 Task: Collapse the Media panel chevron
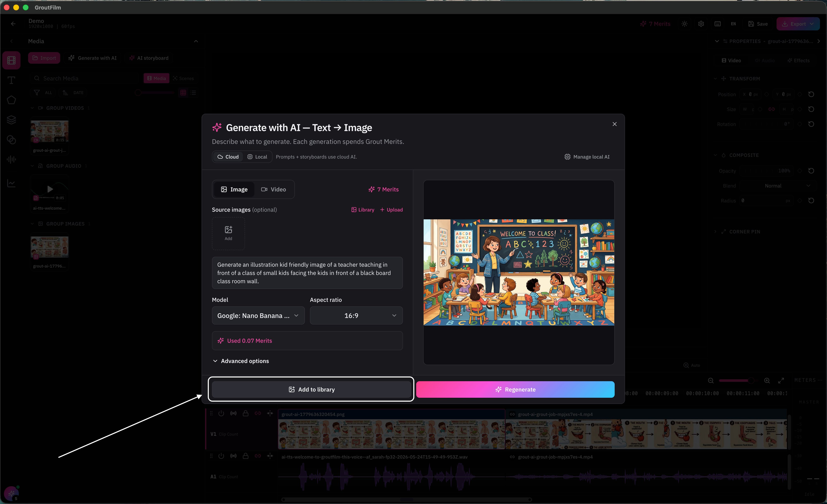click(196, 41)
